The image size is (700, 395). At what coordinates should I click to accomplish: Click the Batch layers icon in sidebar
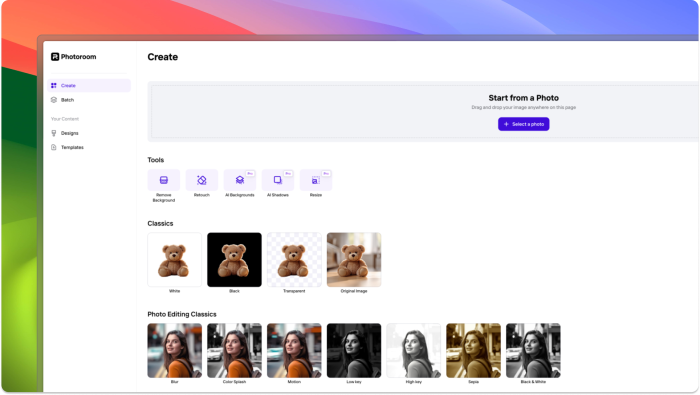tap(54, 100)
